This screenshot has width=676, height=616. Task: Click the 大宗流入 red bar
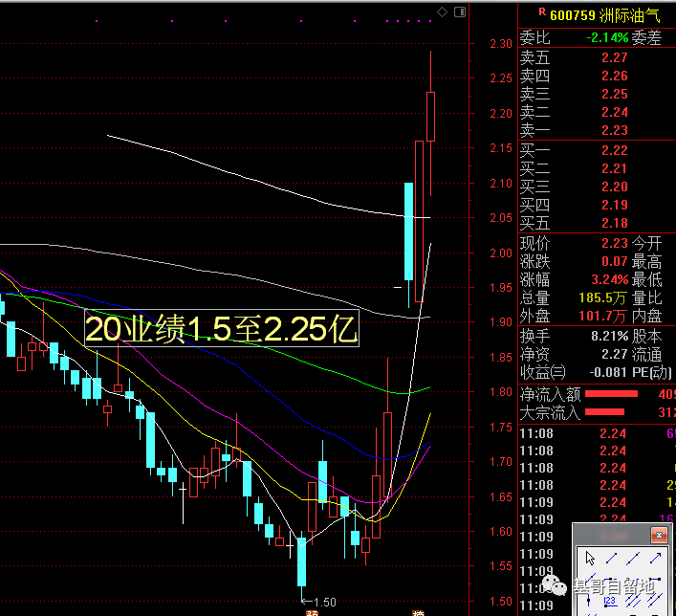point(604,412)
